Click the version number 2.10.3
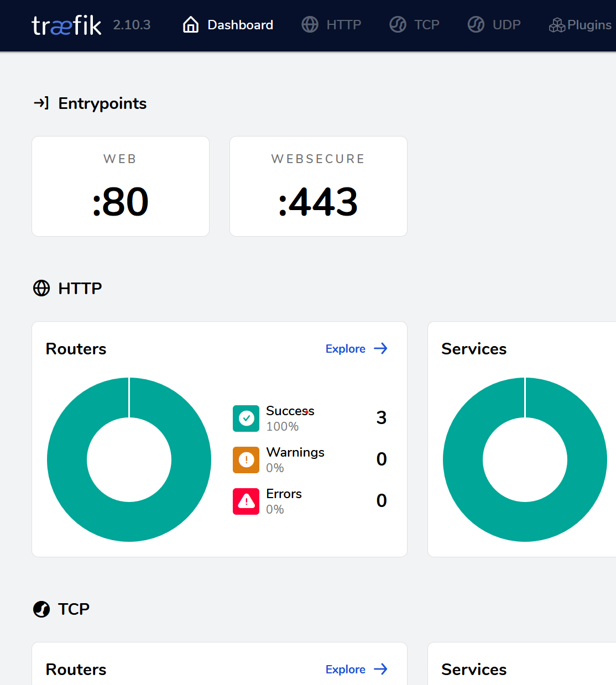 [x=132, y=25]
